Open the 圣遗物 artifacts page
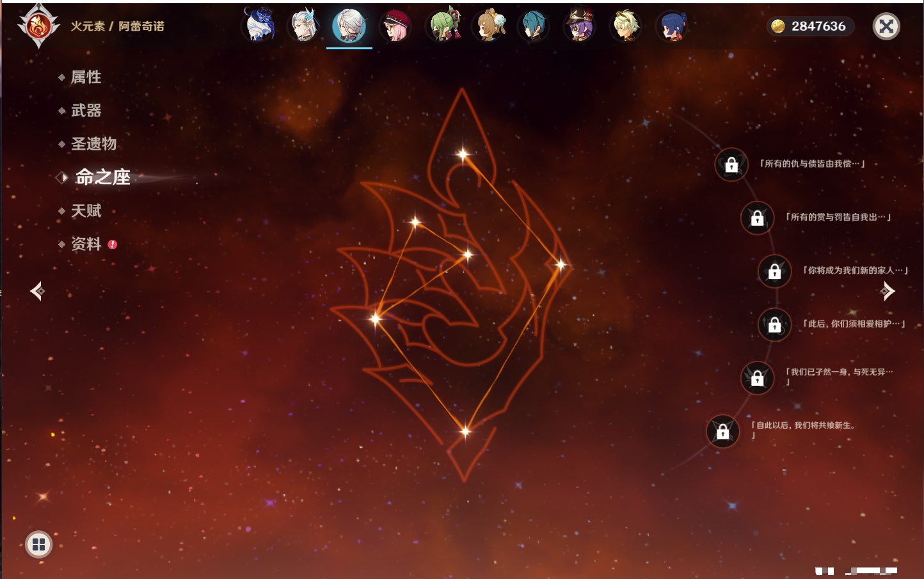 (94, 144)
